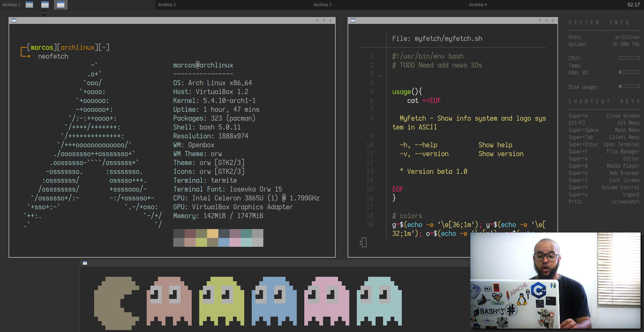Click the webcam video overlay
The image size is (644, 332).
[555, 281]
